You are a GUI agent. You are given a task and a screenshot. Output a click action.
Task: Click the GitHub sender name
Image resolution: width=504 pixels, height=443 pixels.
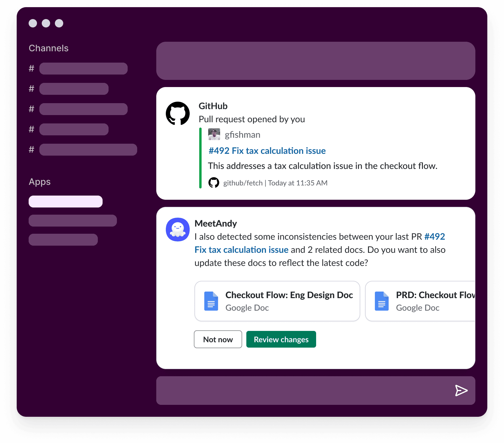pos(213,106)
